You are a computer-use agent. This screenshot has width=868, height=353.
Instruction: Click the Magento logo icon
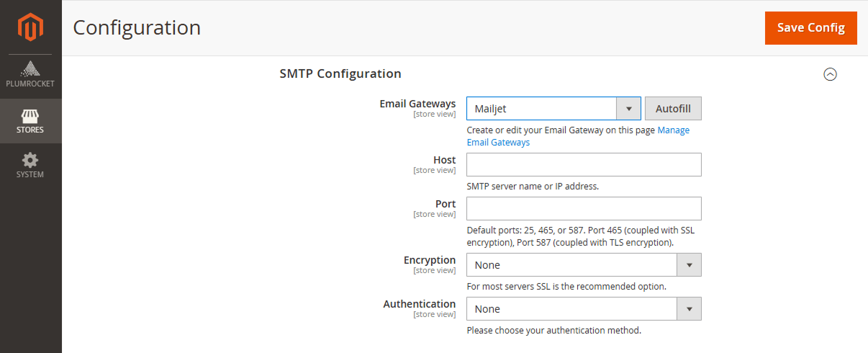pyautogui.click(x=31, y=27)
